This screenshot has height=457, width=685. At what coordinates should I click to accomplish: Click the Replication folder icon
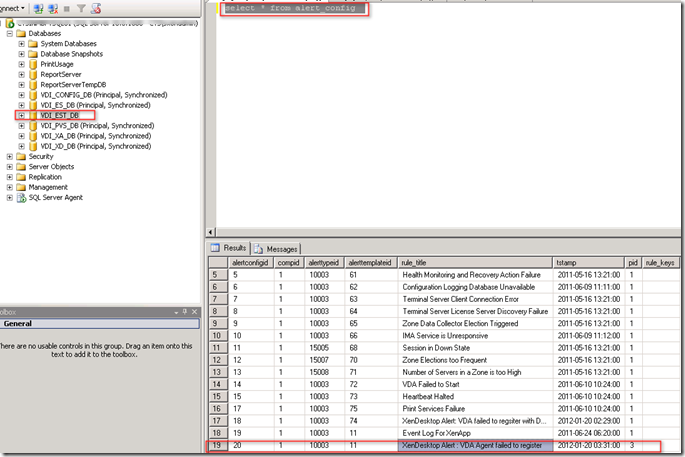pos(21,177)
